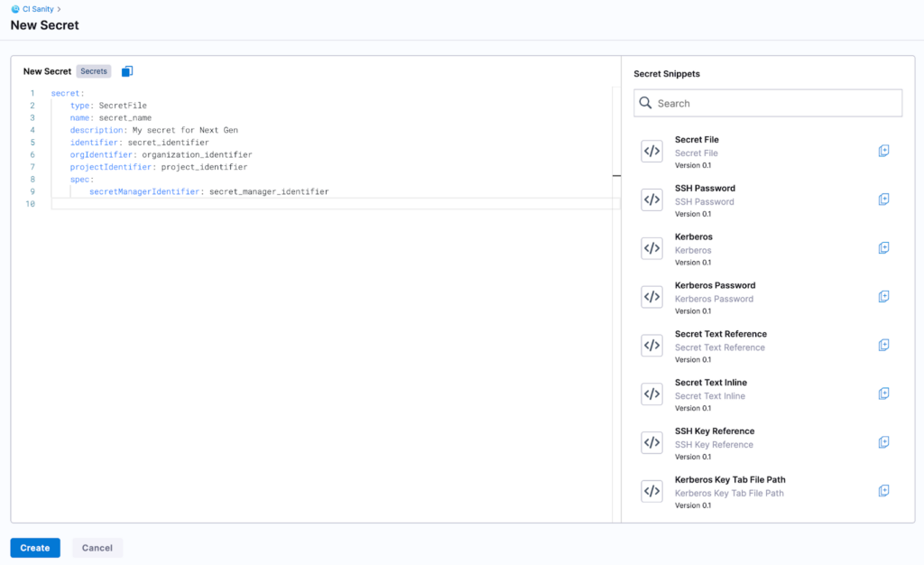Place the cursor on empty editor line 10
This screenshot has height=565, width=924.
coord(271,204)
